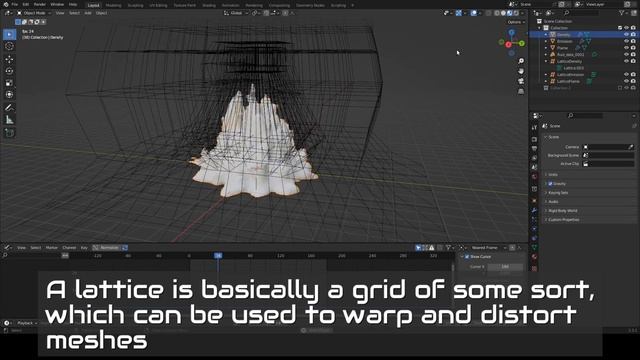Open the viewport Options dropdown
The image size is (640, 360).
click(x=516, y=22)
